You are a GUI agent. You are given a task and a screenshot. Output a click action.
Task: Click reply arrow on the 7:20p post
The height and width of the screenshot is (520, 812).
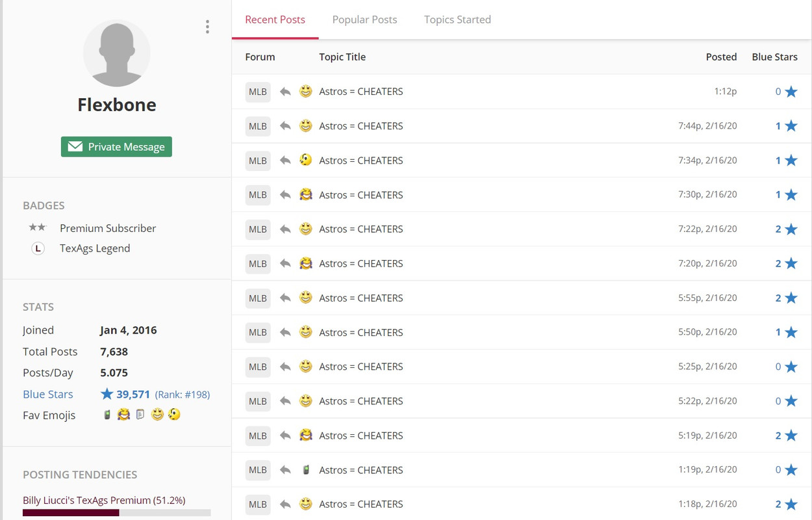coord(285,263)
